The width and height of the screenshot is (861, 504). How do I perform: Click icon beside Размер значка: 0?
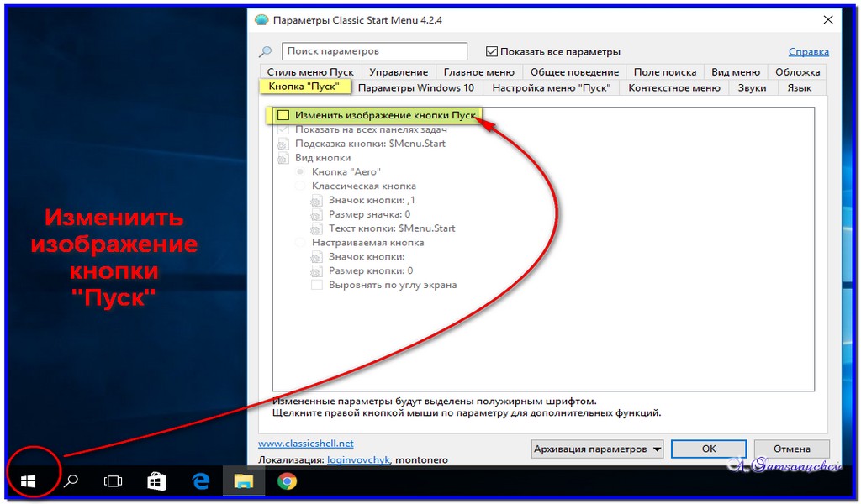316,215
